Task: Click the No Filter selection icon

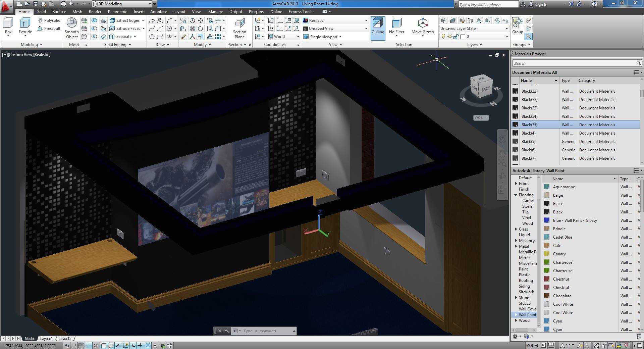Action: 396,26
